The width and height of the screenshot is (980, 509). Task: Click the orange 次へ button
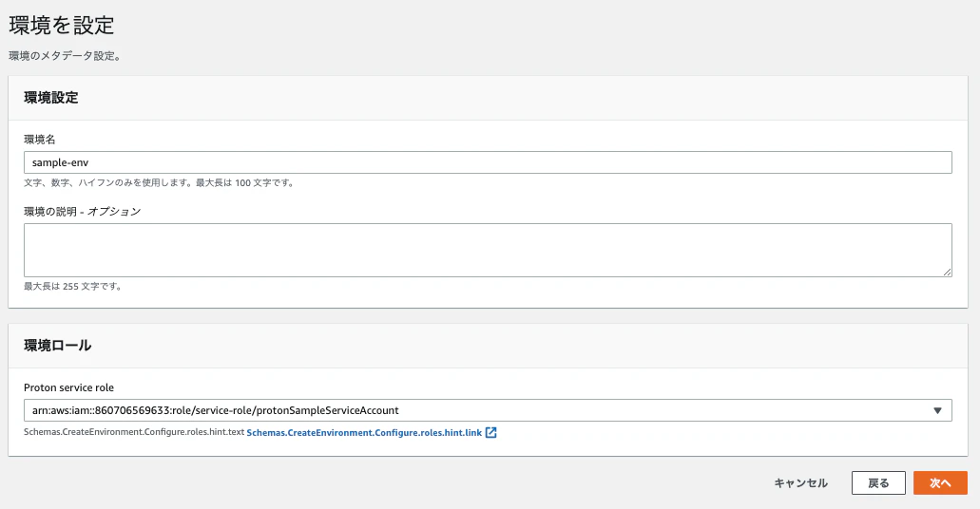coord(940,482)
